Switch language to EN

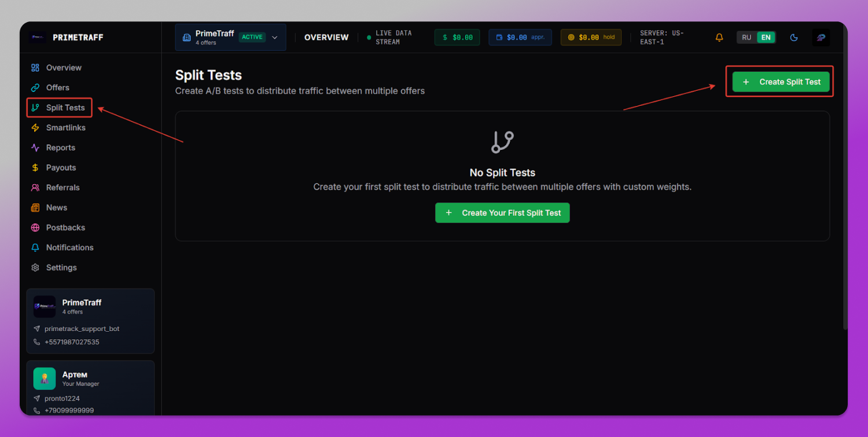click(x=766, y=38)
